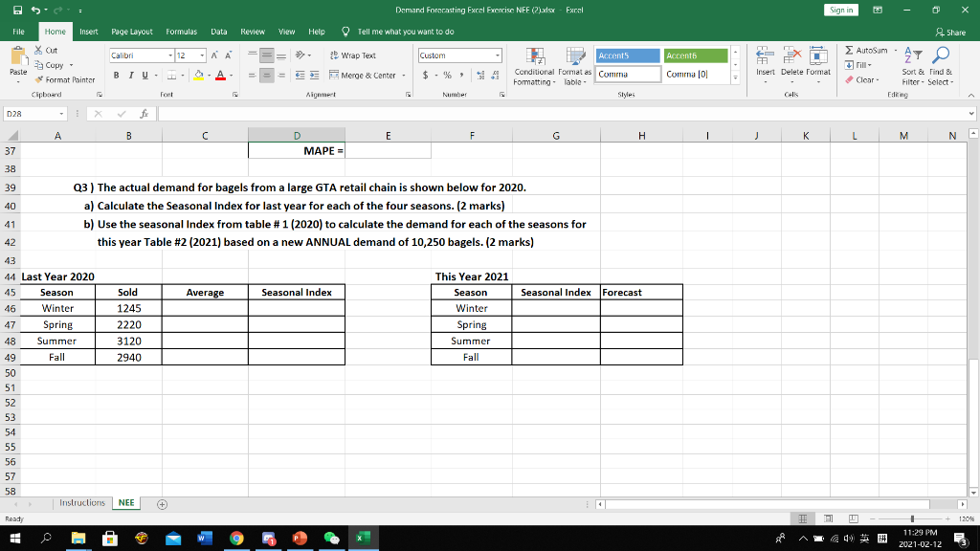Click the Percent Style icon
Screen dimensions: 980x551
(x=447, y=74)
